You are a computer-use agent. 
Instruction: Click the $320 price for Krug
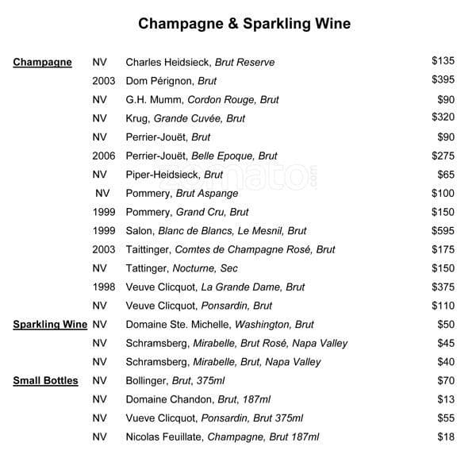coord(443,118)
